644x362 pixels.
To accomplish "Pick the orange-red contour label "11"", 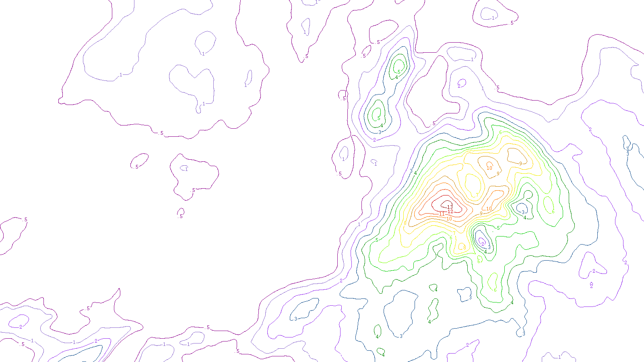I will tap(442, 214).
